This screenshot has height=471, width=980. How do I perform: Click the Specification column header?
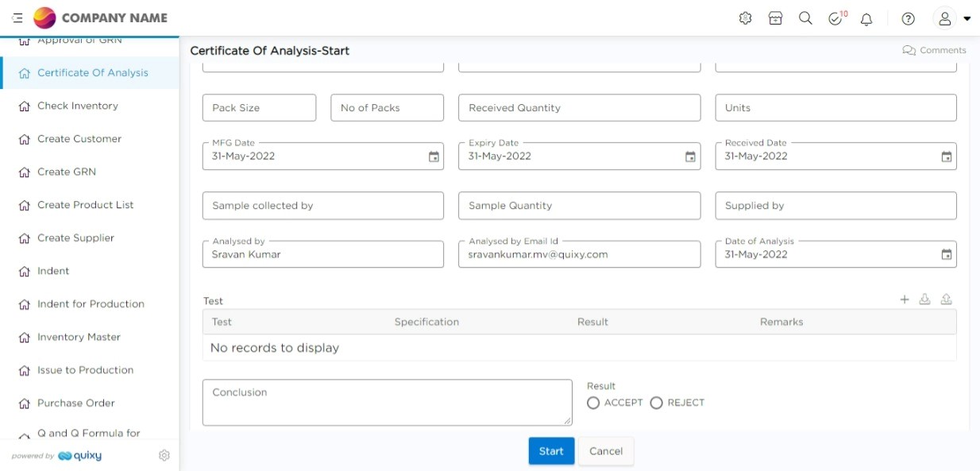point(426,322)
